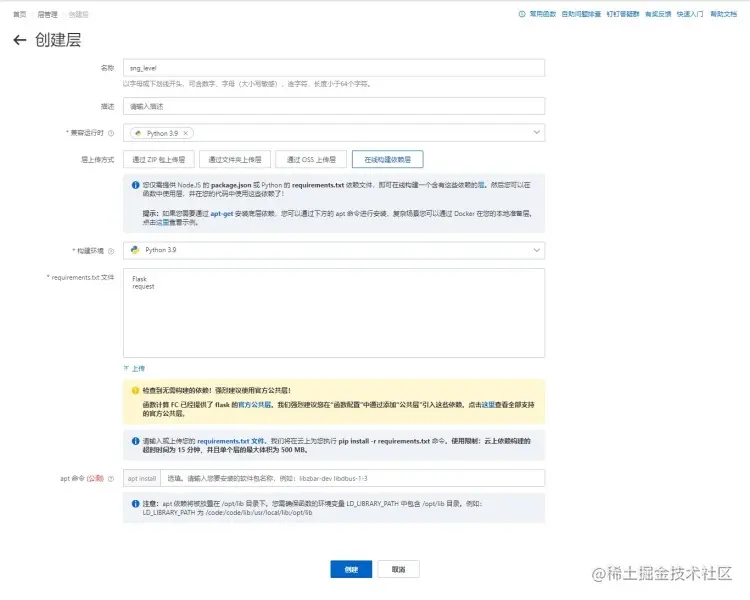Viewport: 750px width, 600px height.
Task: Remove the Python 3.9 runtime tag
Action: pyautogui.click(x=186, y=133)
